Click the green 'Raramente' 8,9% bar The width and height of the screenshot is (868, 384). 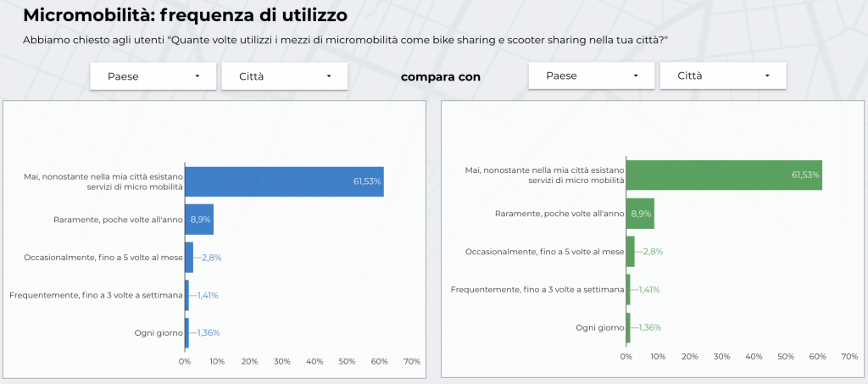pyautogui.click(x=640, y=213)
